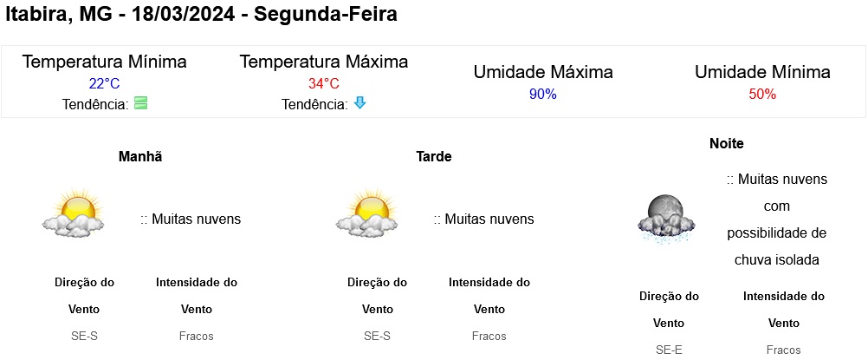Click the afternoon sun-and-clouds weather icon
868x360 pixels.
pyautogui.click(x=366, y=213)
